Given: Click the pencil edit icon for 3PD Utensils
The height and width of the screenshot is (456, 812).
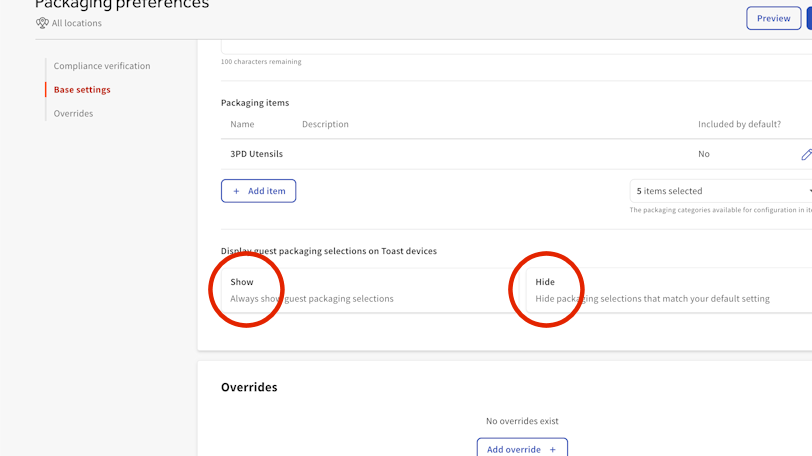Looking at the screenshot, I should pyautogui.click(x=806, y=154).
